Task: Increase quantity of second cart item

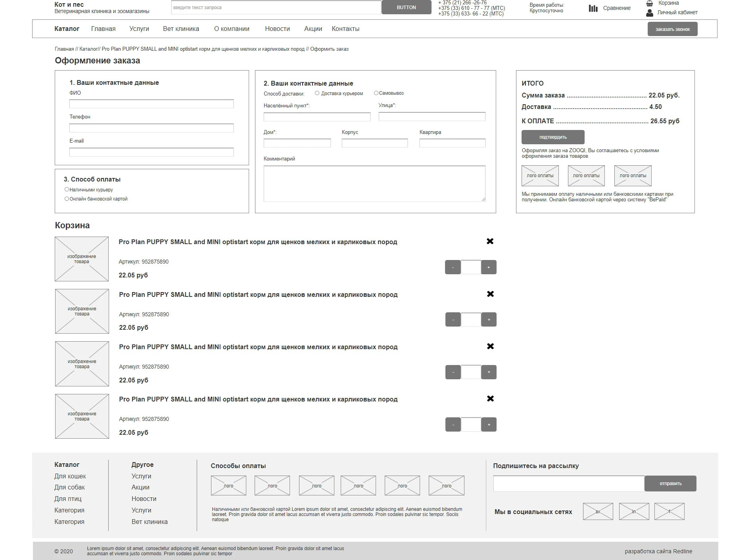Action: click(489, 319)
